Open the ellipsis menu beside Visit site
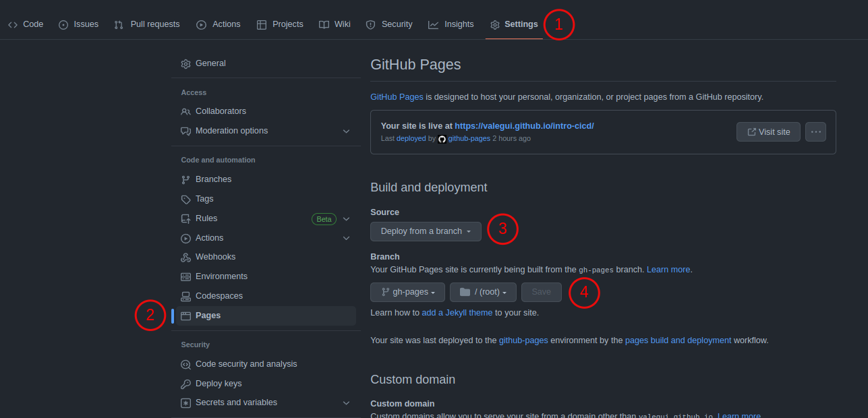The width and height of the screenshot is (868, 418). click(815, 131)
